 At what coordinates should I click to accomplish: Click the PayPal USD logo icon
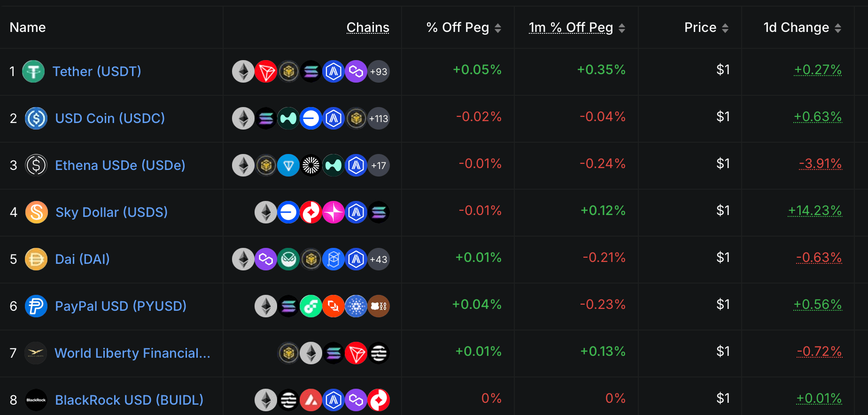coord(36,306)
